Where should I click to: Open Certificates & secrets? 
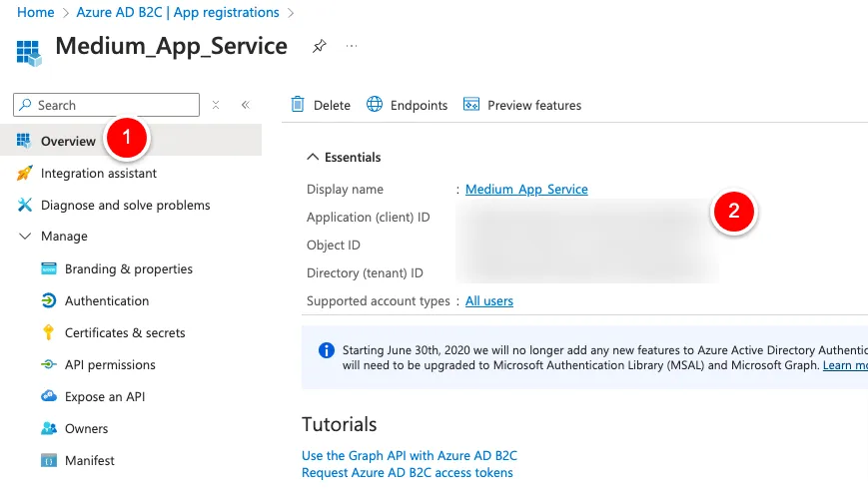click(x=125, y=332)
